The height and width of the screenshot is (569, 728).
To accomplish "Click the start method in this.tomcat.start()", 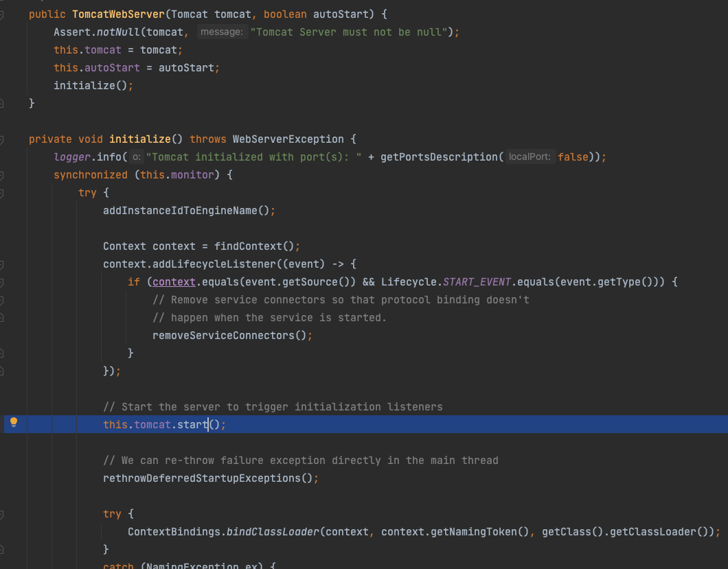I will [x=192, y=425].
